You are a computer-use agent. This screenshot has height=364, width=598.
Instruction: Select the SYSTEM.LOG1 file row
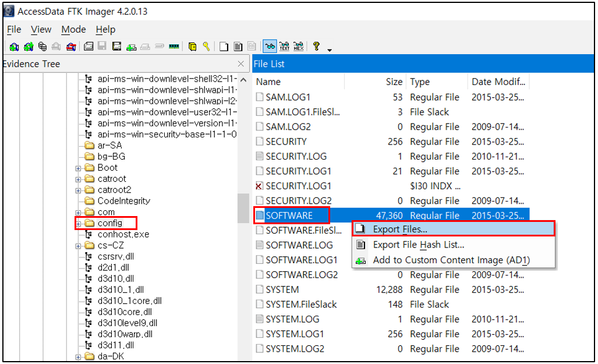click(x=391, y=334)
